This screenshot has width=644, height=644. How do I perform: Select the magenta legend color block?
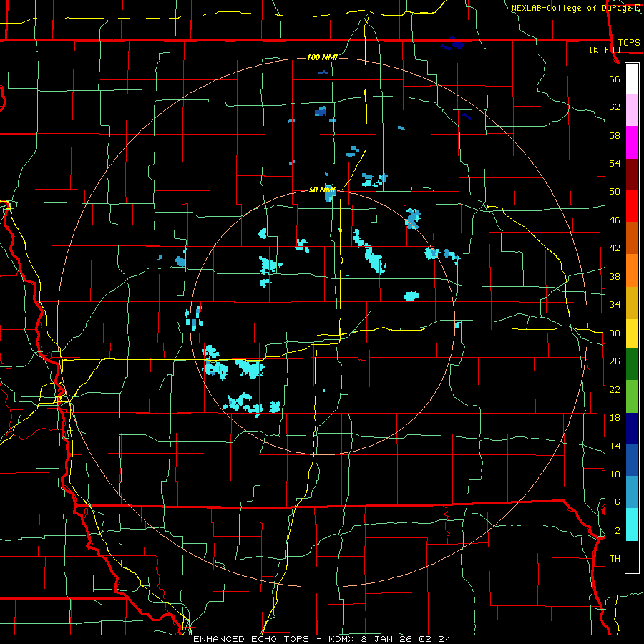pos(632,142)
